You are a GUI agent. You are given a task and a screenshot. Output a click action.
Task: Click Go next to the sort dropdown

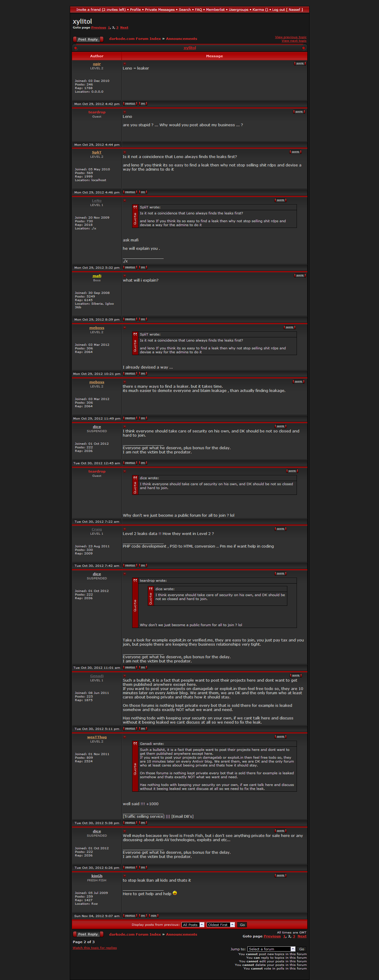click(242, 925)
